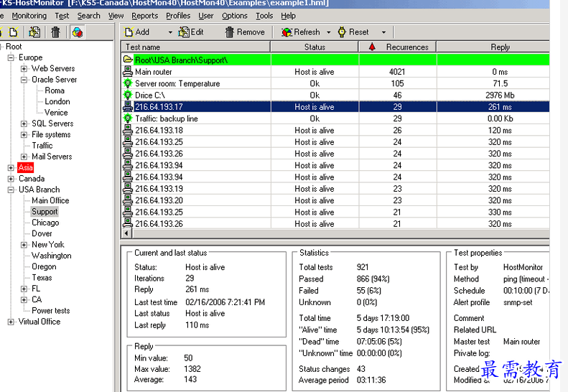The width and height of the screenshot is (568, 392).
Task: Open the Monitoring menu
Action: click(x=29, y=16)
